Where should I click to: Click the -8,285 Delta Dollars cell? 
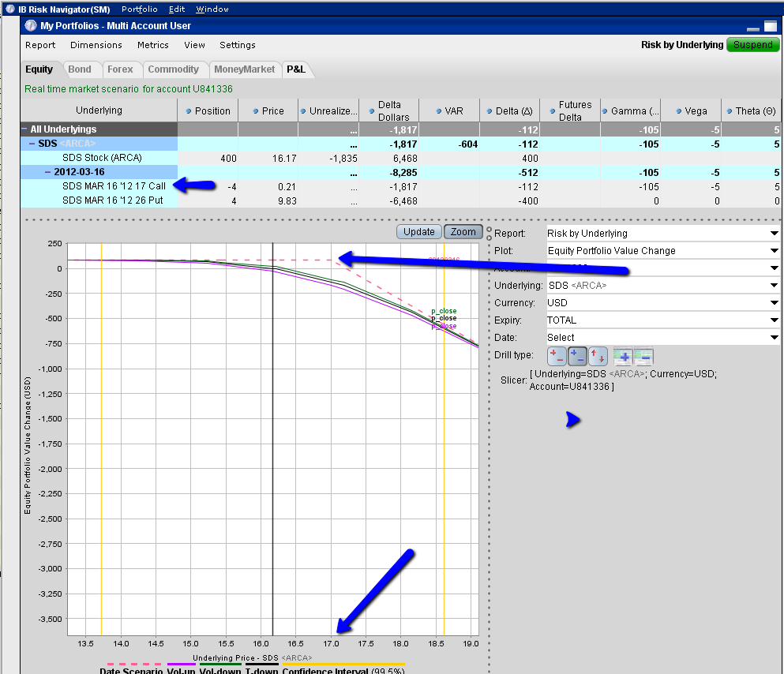403,173
